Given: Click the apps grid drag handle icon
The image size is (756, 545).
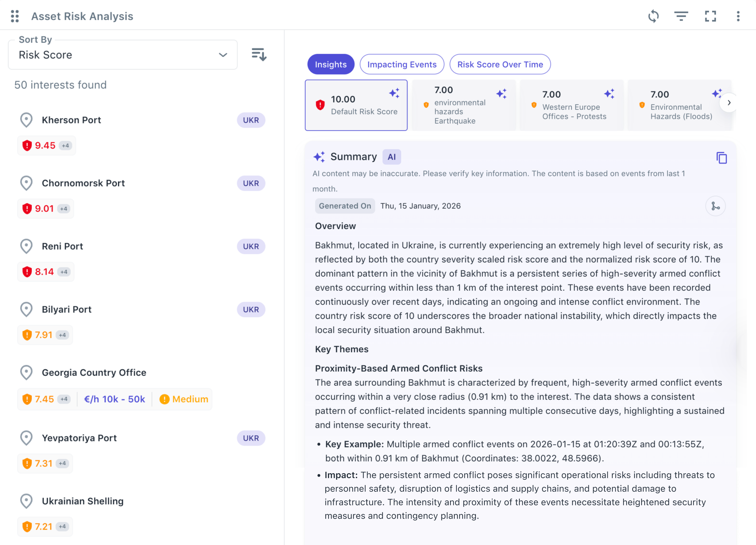Looking at the screenshot, I should [15, 16].
